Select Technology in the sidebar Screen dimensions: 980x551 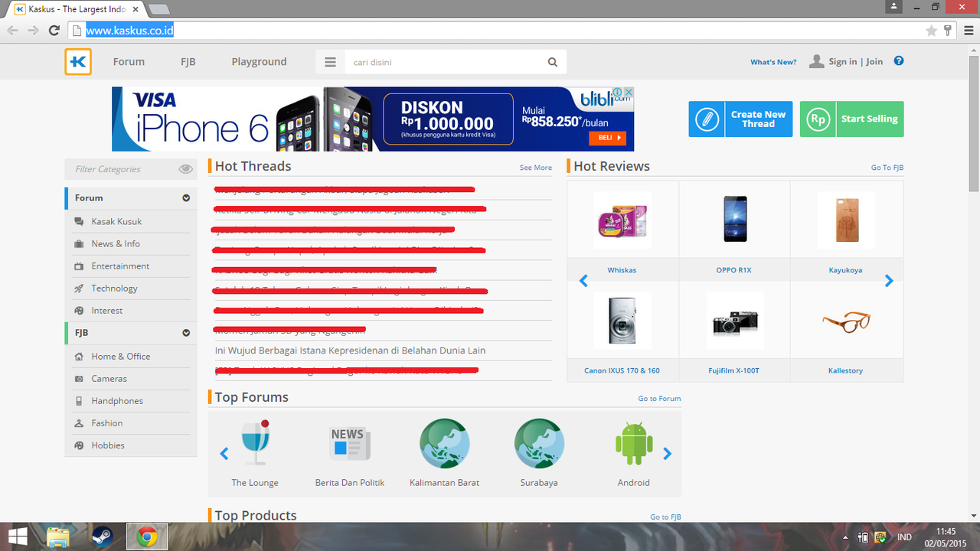[114, 288]
